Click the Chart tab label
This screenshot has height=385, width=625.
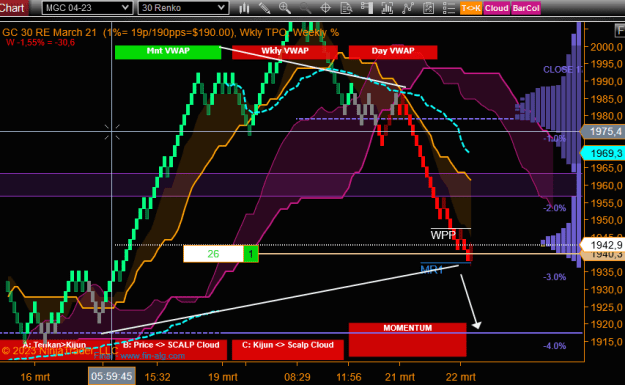tap(13, 8)
